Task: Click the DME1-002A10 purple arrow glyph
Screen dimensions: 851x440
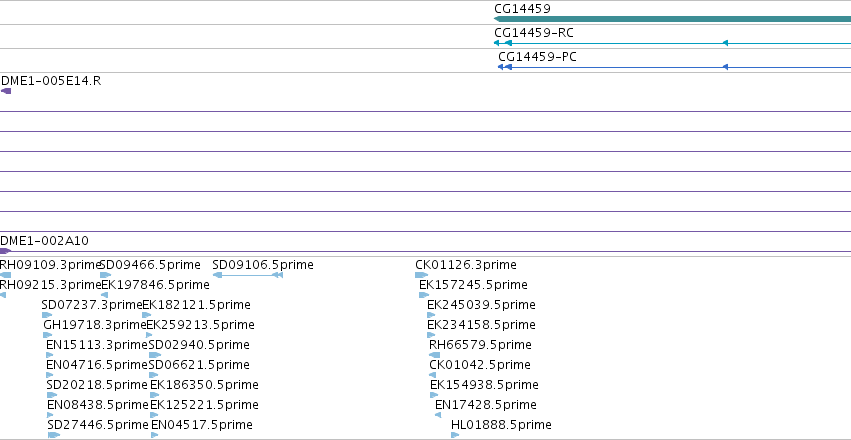Action: [x=5, y=251]
